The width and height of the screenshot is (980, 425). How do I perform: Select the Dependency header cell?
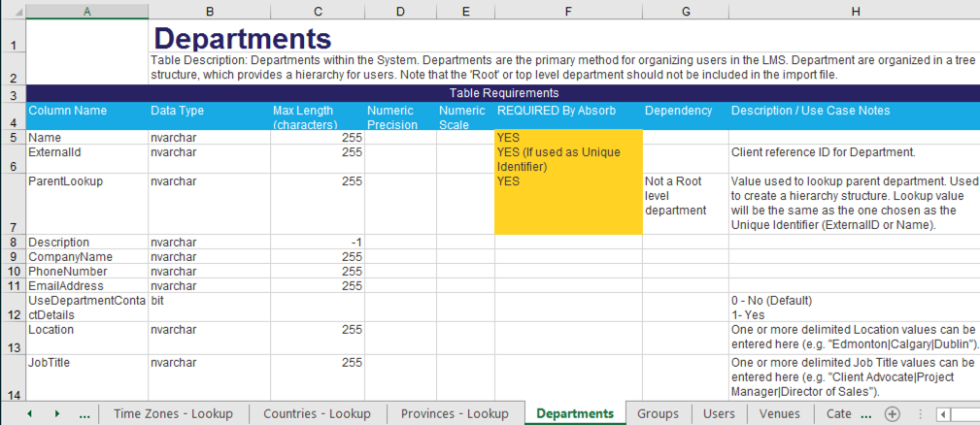click(x=686, y=115)
